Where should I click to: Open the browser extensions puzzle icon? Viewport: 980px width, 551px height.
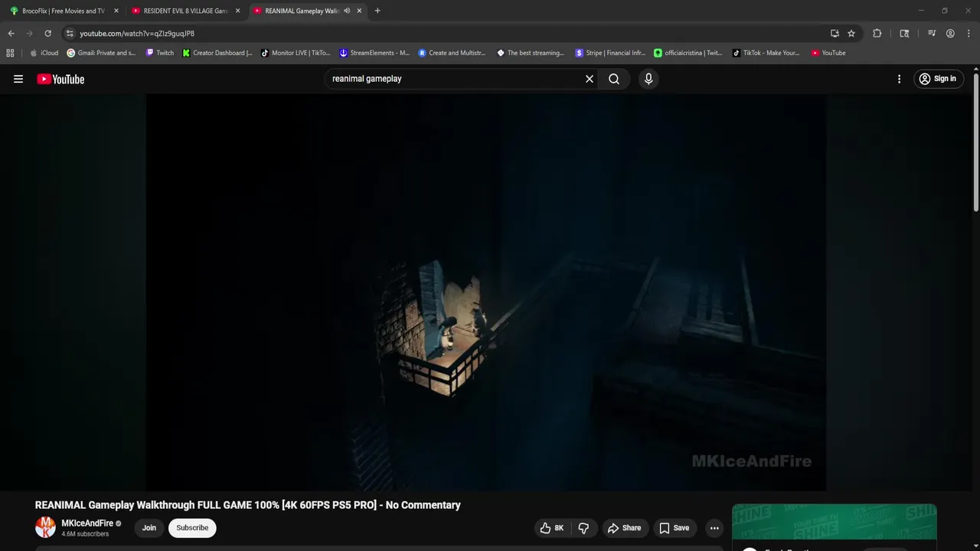click(877, 34)
